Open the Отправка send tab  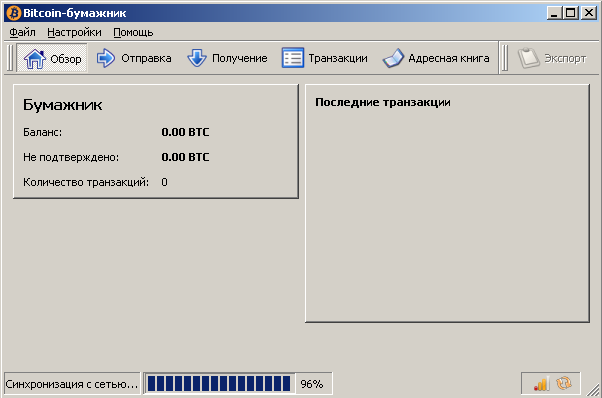coord(134,58)
